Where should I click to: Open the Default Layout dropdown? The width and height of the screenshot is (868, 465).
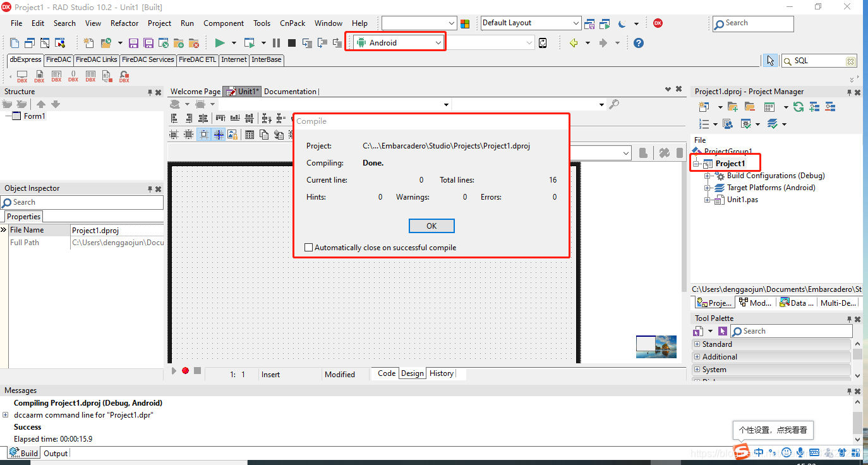576,23
